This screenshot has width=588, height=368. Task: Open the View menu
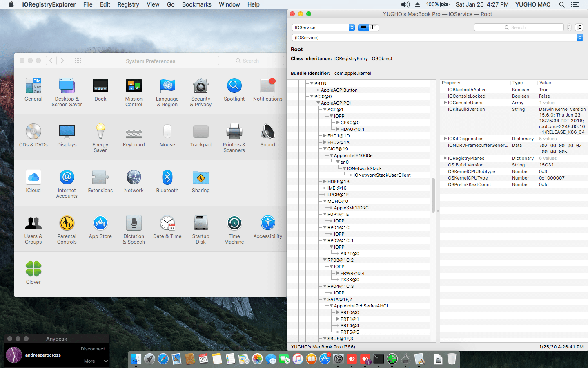(x=153, y=4)
